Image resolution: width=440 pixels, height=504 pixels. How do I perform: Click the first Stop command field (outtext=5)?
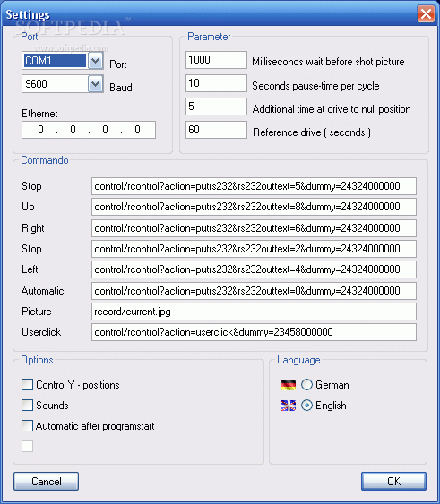pyautogui.click(x=254, y=186)
